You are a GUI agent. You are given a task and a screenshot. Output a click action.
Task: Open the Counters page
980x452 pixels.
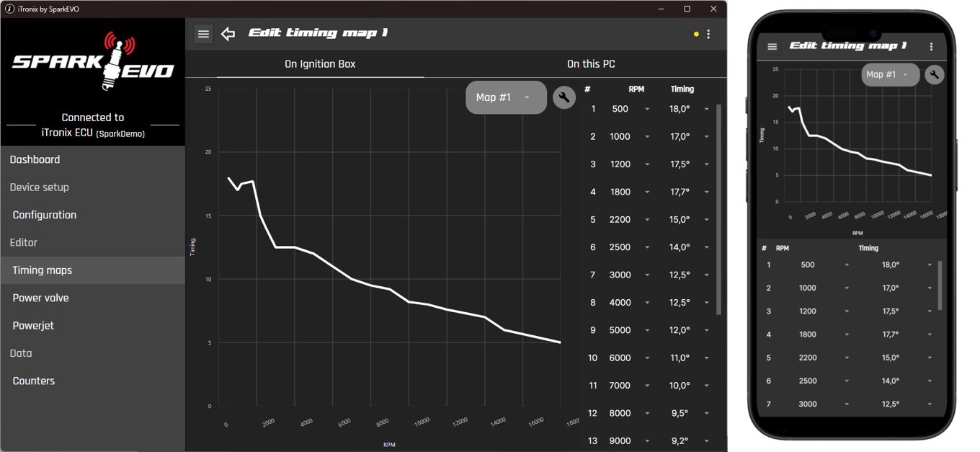pyautogui.click(x=34, y=381)
